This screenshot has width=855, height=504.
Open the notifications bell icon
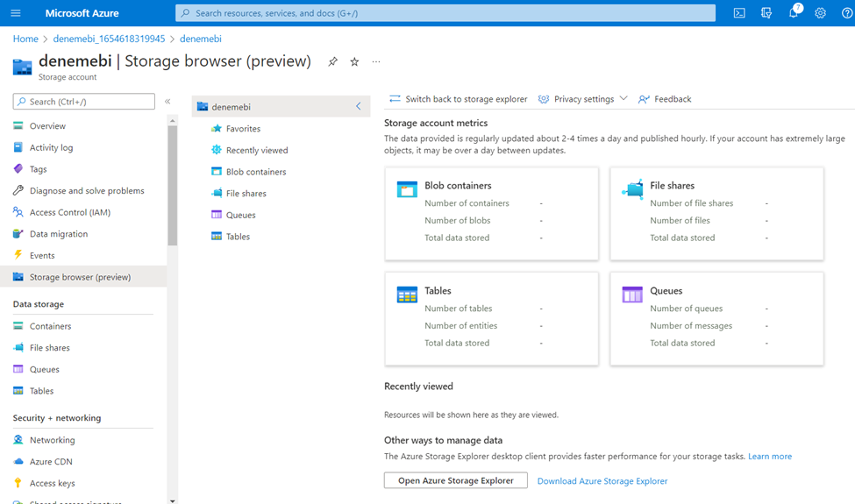click(x=793, y=13)
